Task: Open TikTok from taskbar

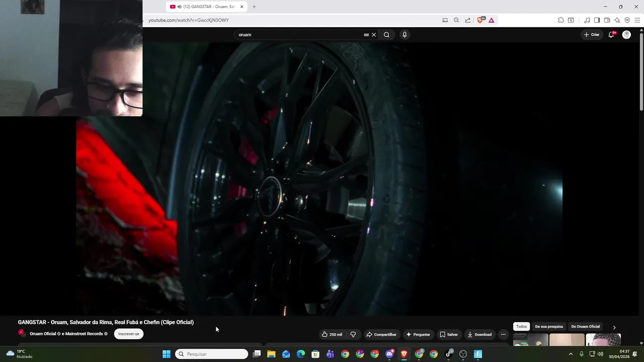Action: pyautogui.click(x=448, y=354)
